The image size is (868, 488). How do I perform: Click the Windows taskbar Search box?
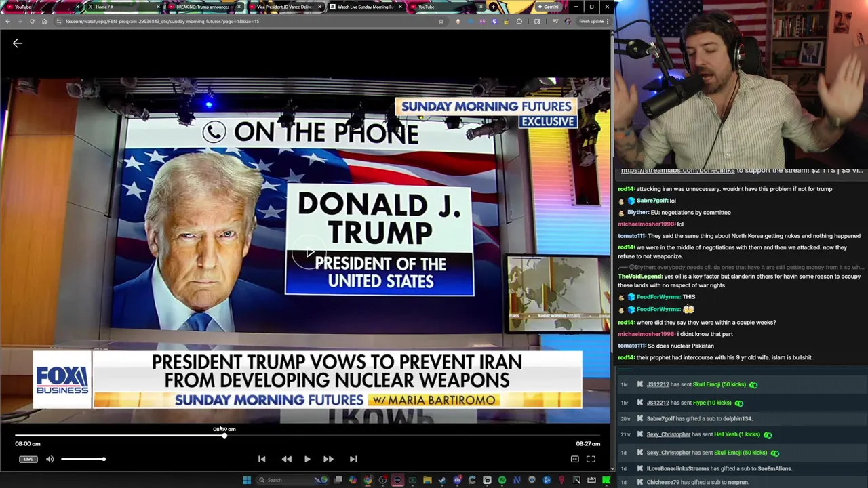[292, 480]
